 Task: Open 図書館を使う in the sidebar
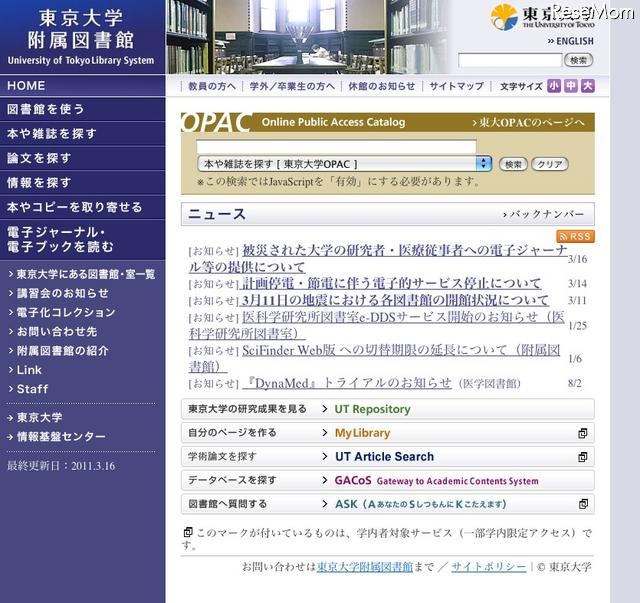(82, 109)
